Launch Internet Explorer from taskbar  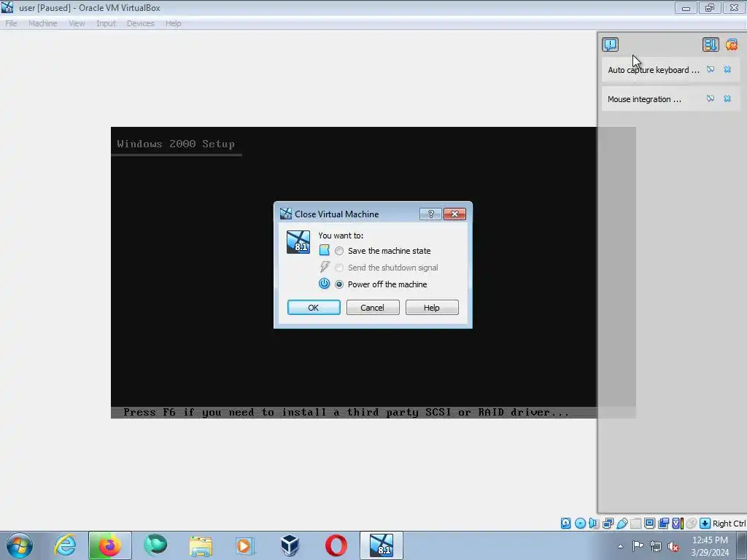tap(65, 545)
